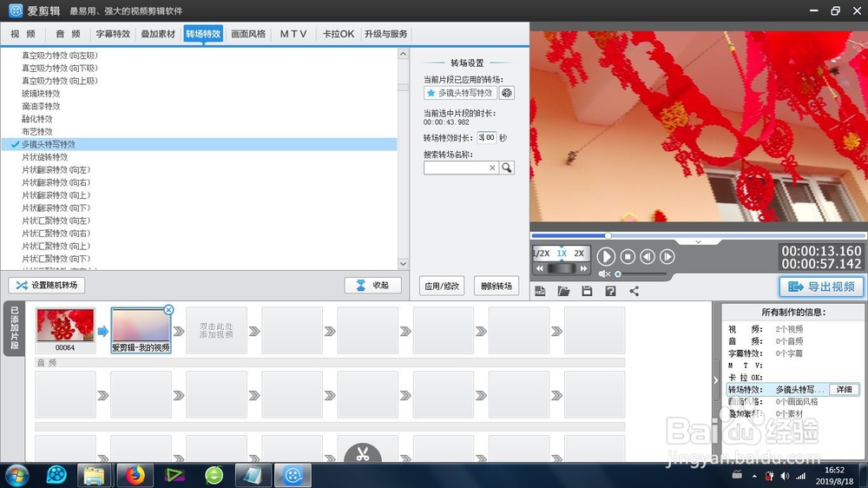868x488 pixels.
Task: Click the 详细 details button for 转场特效
Action: point(844,389)
